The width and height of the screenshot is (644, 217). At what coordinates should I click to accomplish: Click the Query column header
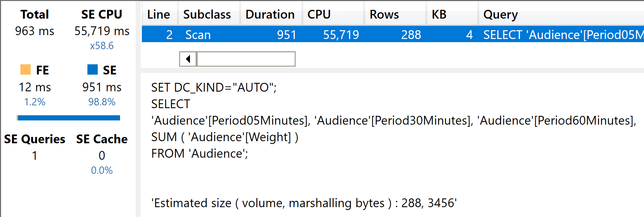tap(500, 15)
